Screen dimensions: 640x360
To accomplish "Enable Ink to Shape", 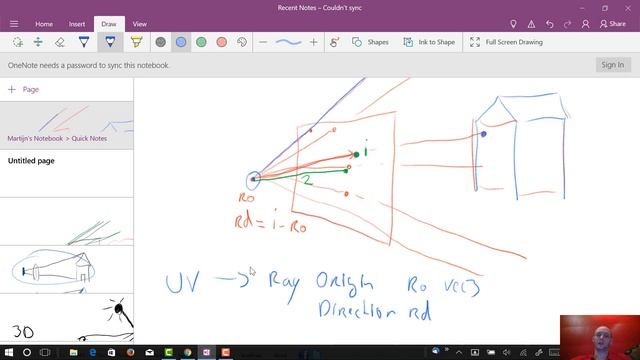I will pyautogui.click(x=429, y=42).
